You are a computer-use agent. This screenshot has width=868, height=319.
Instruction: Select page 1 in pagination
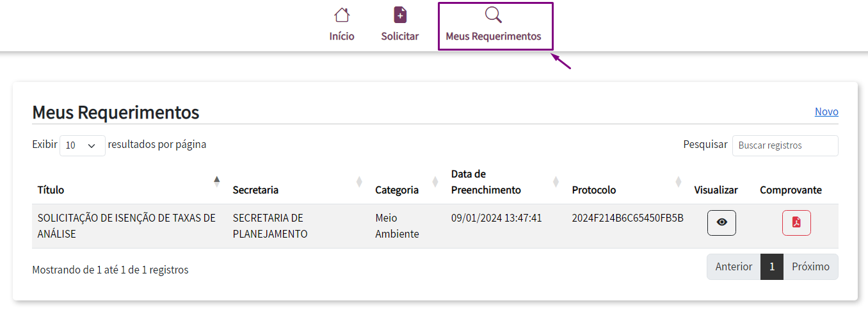click(x=772, y=267)
